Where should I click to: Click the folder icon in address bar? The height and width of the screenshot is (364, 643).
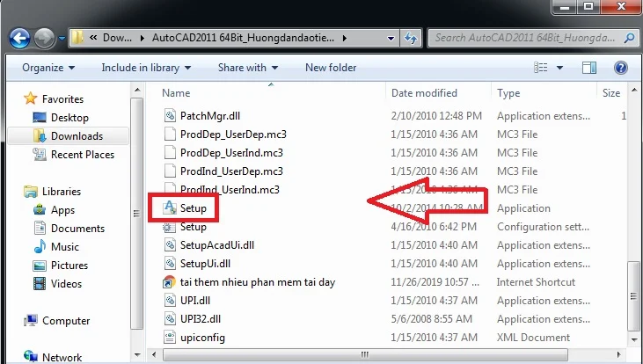tap(77, 38)
